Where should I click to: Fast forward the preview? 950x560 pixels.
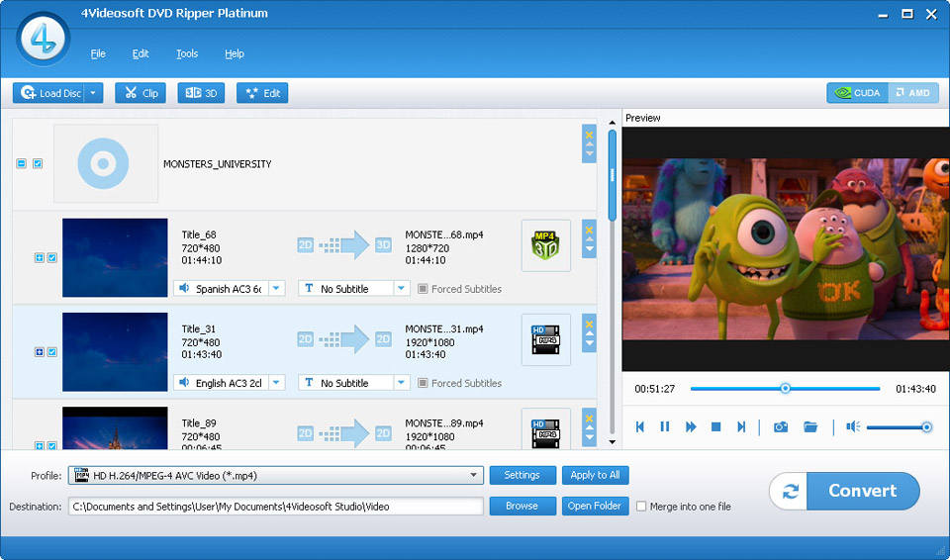(x=691, y=426)
